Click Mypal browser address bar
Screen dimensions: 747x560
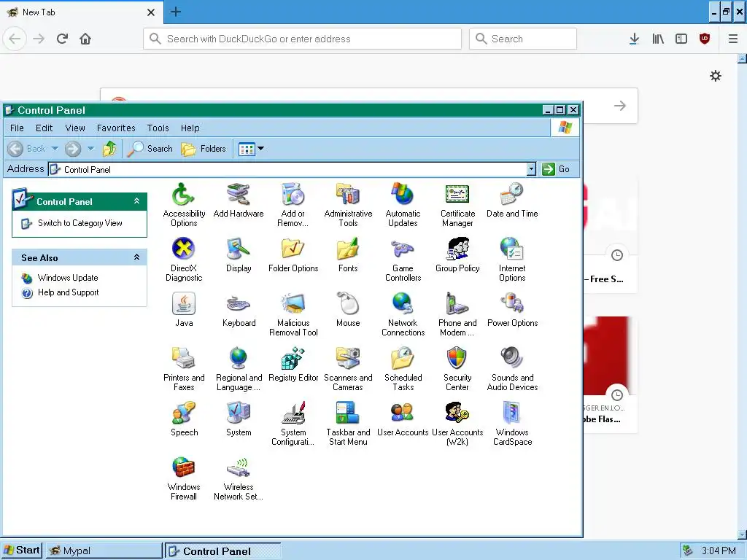click(302, 39)
